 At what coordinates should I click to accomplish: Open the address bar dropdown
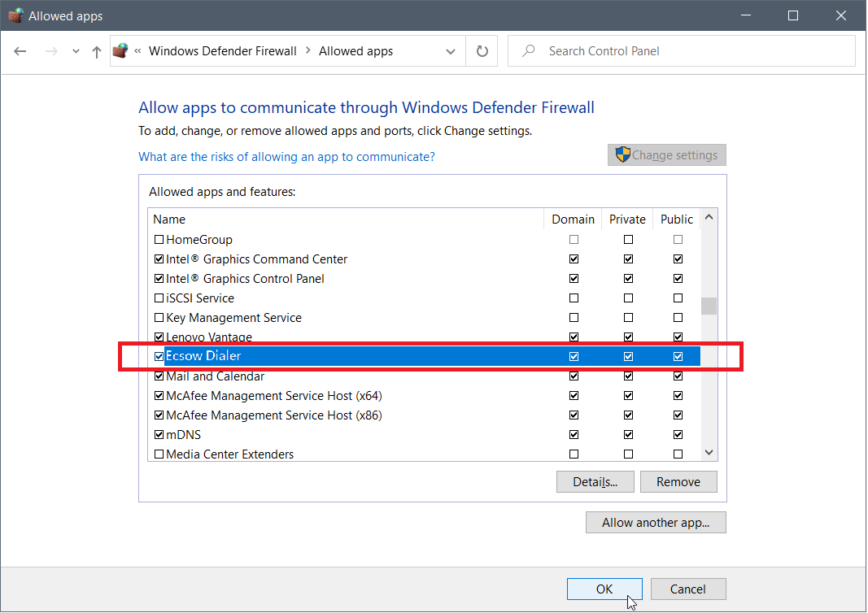tap(451, 50)
